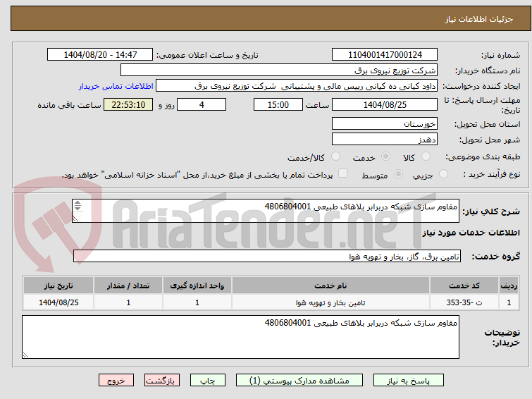532x399 pixels.
Task: Click the buyer organization name field
Action: click(x=279, y=70)
